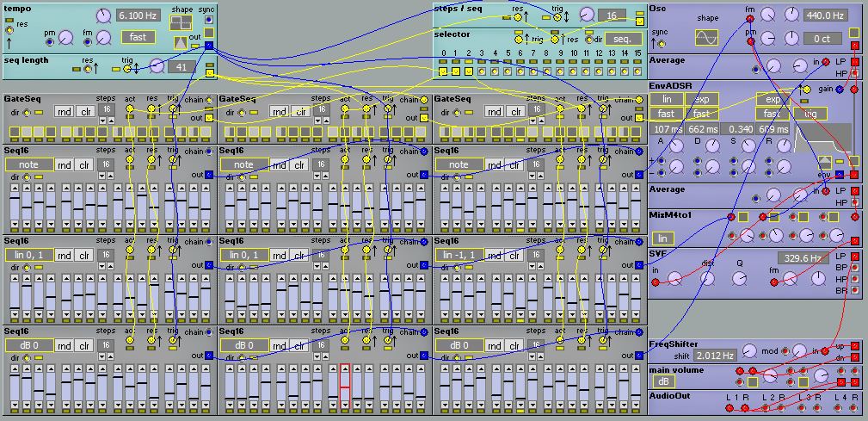Click the seq length trig input jack
868x421 pixels.
click(x=126, y=69)
